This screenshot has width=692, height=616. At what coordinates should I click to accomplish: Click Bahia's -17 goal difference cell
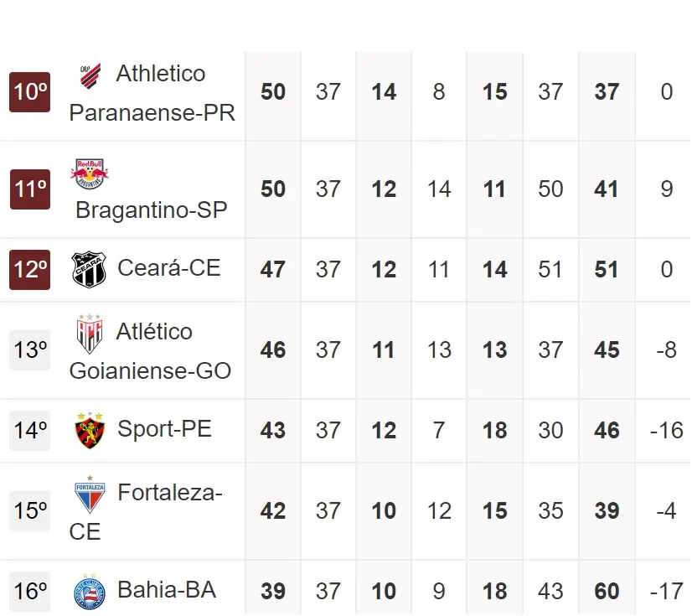click(x=666, y=592)
